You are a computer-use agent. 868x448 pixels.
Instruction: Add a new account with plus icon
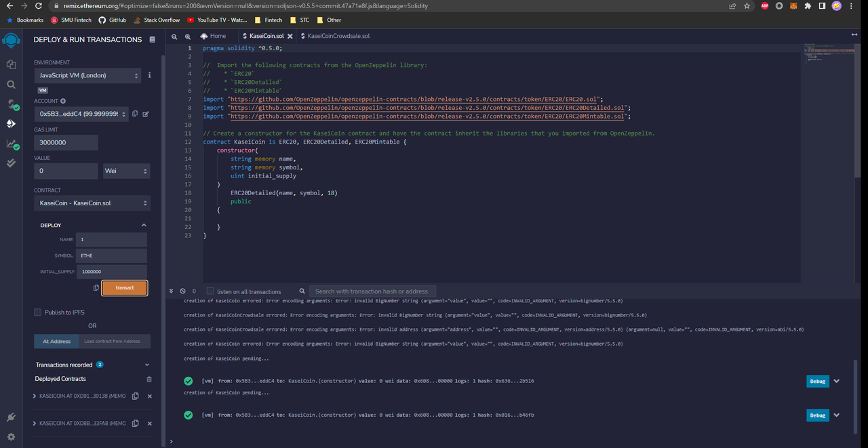[x=63, y=101]
